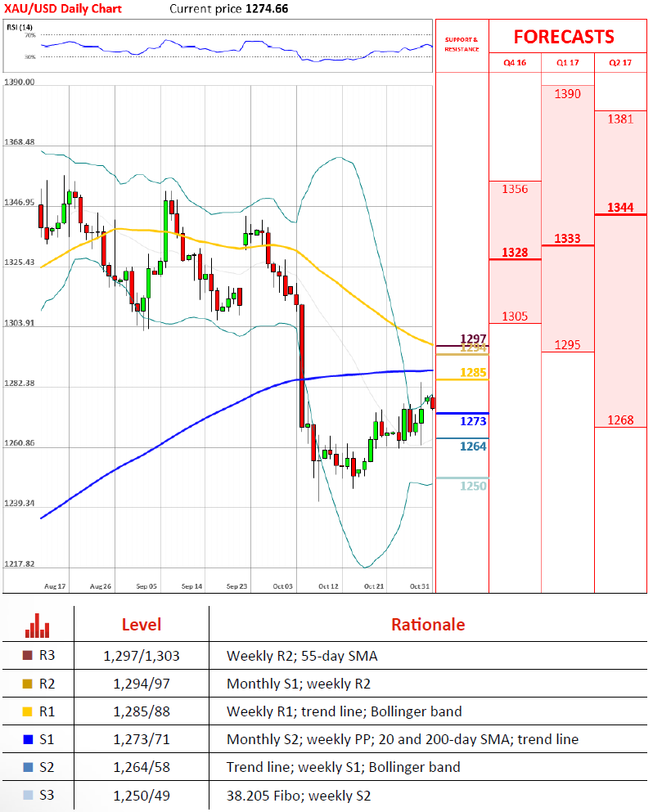The width and height of the screenshot is (653, 812).
Task: Click the 1325.43 price axis label
Action: coord(19,262)
